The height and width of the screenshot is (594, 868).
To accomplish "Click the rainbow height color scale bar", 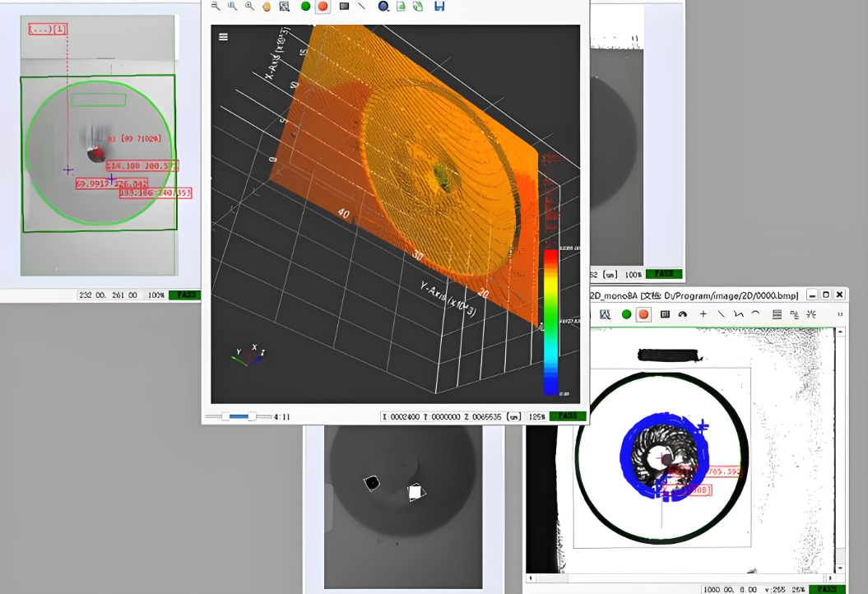I will pos(550,321).
